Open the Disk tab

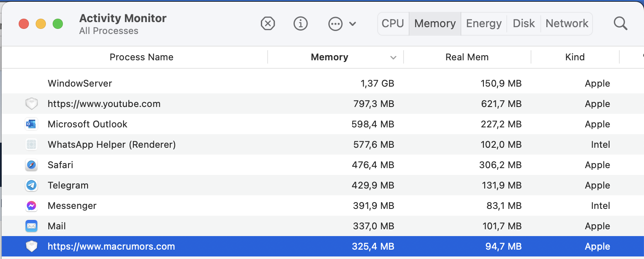(x=524, y=24)
